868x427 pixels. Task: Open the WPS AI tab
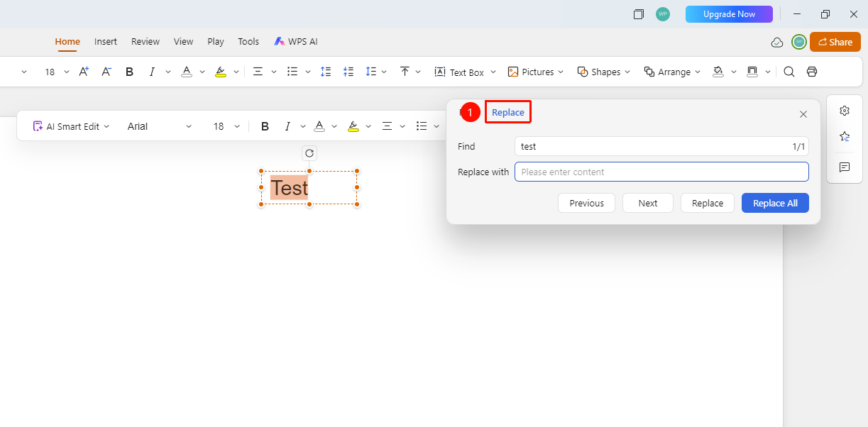point(296,42)
